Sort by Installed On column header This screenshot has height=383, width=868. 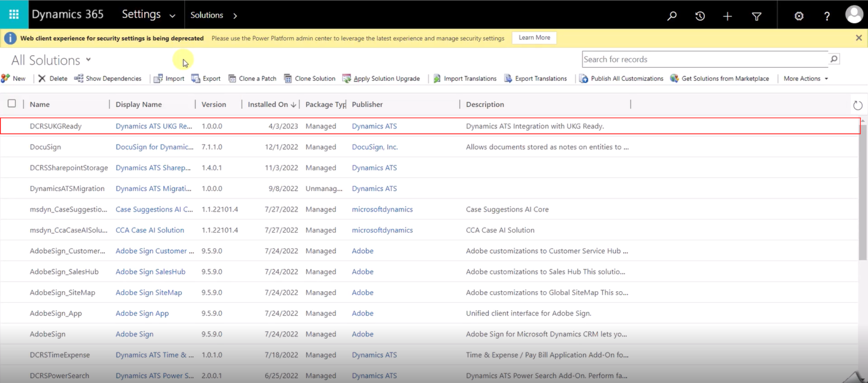point(271,104)
